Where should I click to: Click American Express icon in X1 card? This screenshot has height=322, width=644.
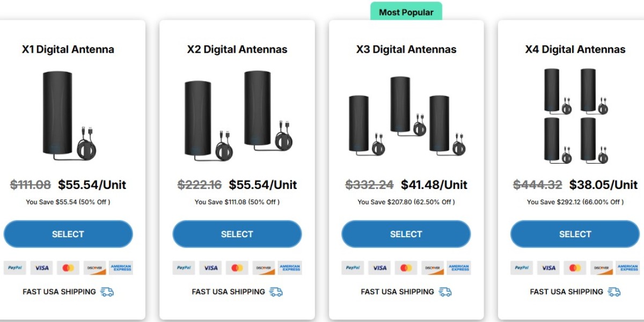pos(121,268)
